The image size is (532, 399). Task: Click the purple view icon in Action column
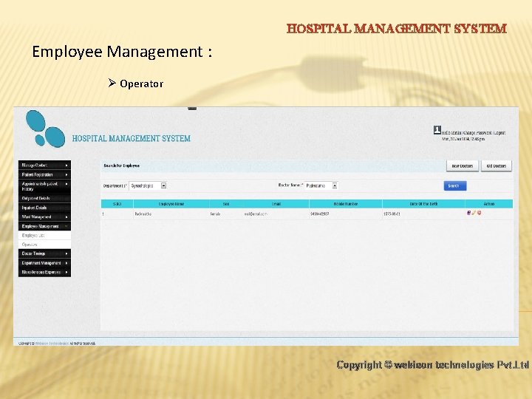click(469, 213)
